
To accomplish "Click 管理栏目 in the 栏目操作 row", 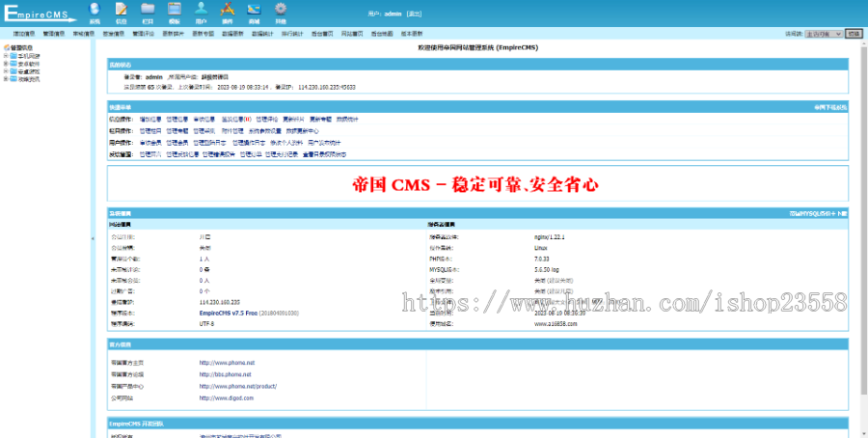I will [x=150, y=131].
